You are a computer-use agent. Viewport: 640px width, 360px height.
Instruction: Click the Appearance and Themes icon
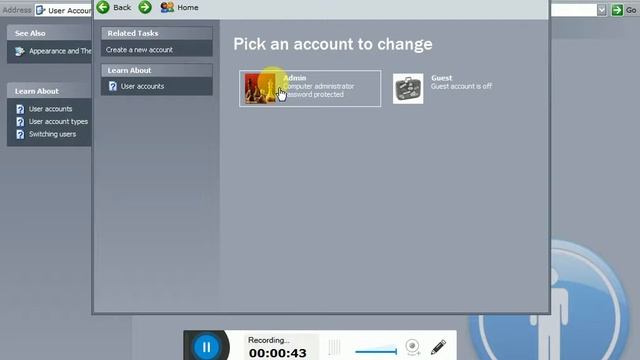pyautogui.click(x=19, y=51)
